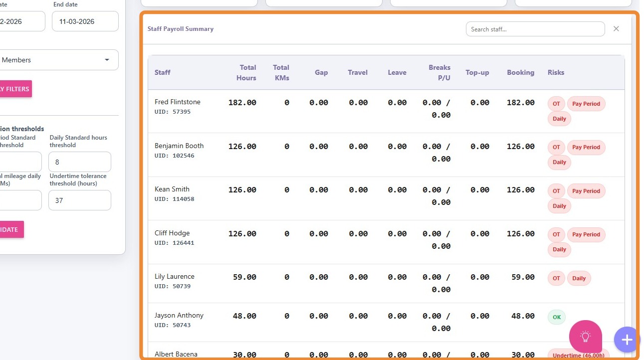This screenshot has width=644, height=360.
Task: Click Kean Smith's Daily risk badge
Action: pos(559,206)
